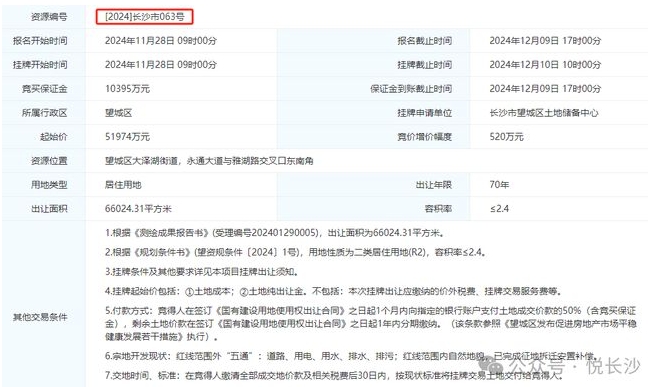This screenshot has width=648, height=387.
Task: Select the 报名开始时间 label
Action: pos(40,41)
